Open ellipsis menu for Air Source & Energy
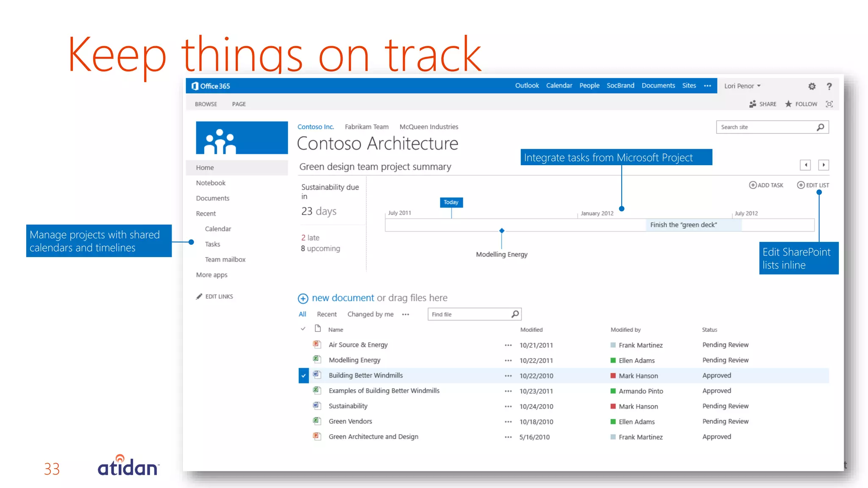Viewport: 868px width, 488px height. [x=508, y=345]
